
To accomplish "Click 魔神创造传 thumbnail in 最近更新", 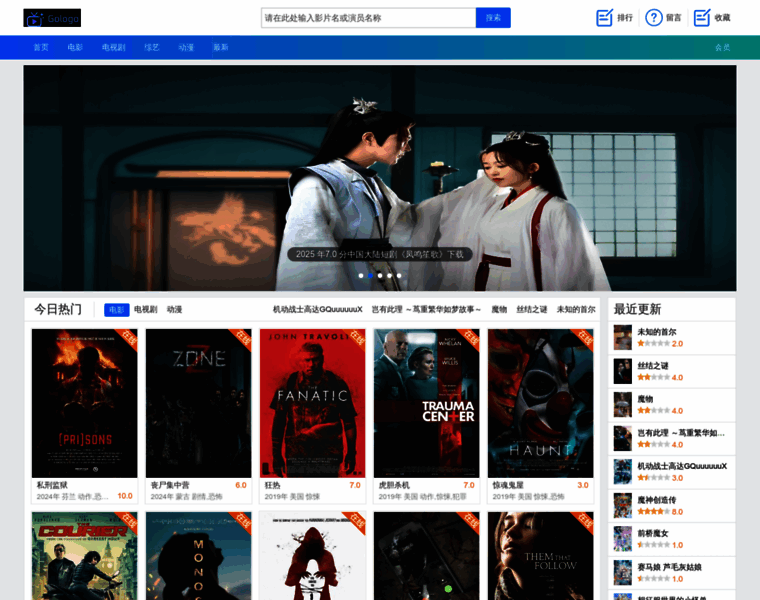I will (623, 505).
